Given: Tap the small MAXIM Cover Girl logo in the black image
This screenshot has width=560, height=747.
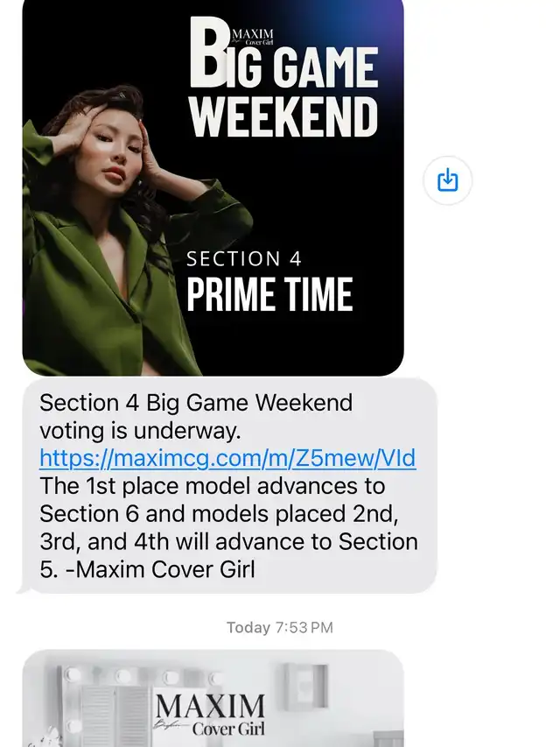Looking at the screenshot, I should coord(252,36).
